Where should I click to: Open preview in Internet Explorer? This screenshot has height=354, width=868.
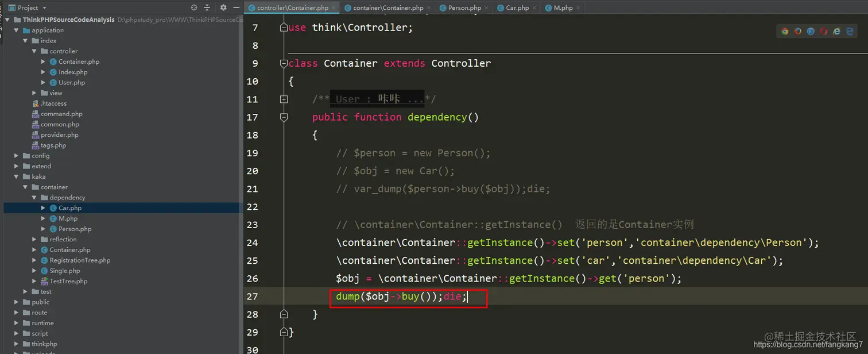click(x=836, y=32)
